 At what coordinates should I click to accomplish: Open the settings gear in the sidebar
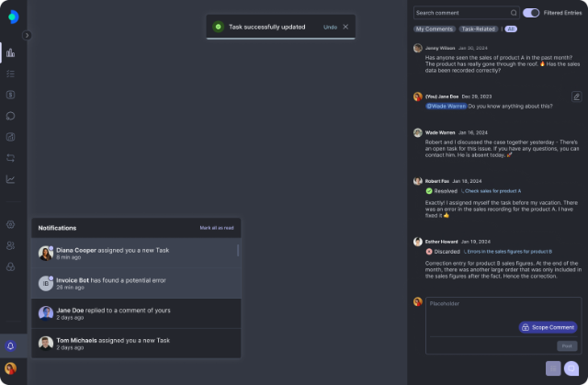(10, 224)
